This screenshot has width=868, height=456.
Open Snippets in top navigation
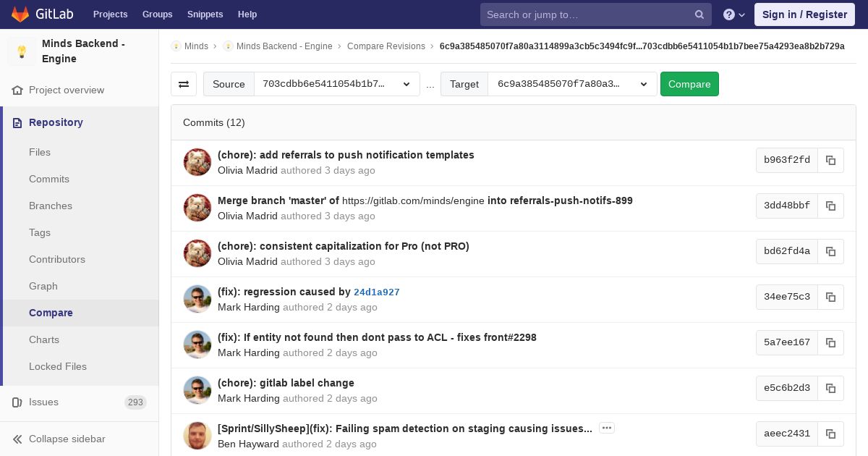tap(205, 14)
